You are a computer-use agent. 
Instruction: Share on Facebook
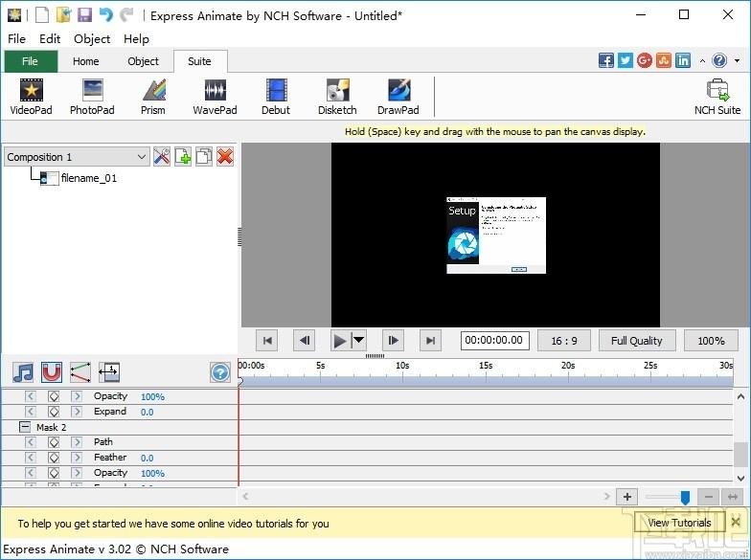[605, 60]
